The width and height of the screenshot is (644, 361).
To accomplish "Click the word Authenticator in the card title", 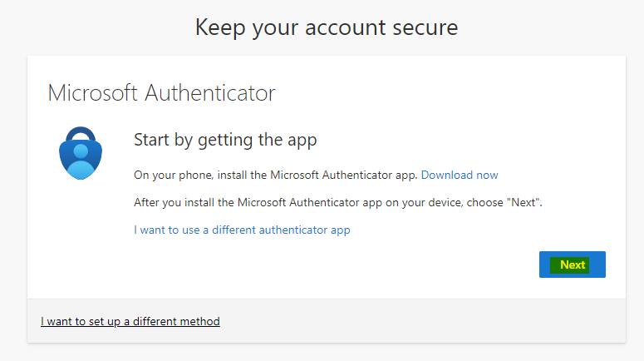I will (x=210, y=93).
